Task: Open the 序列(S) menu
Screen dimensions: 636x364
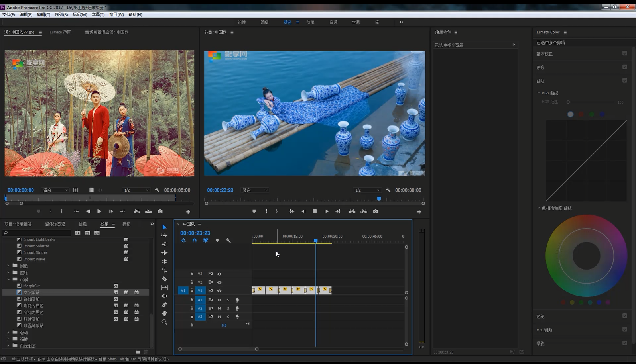Action: [61, 14]
